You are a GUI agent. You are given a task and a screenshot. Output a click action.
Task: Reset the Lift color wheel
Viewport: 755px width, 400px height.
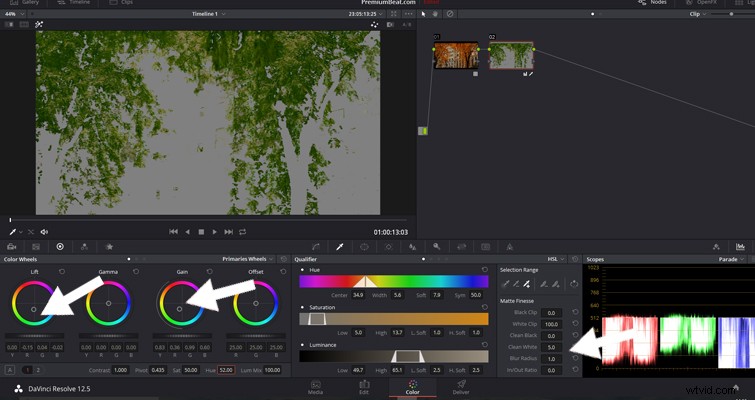coord(62,271)
